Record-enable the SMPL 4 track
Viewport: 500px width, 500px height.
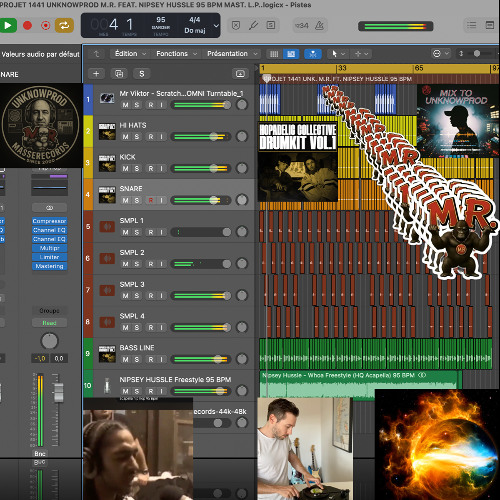coord(151,328)
